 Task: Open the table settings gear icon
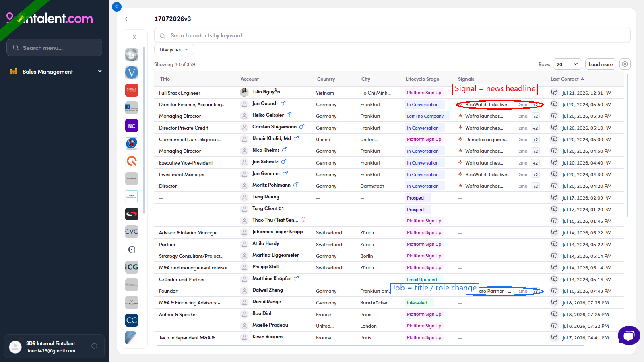(x=625, y=64)
